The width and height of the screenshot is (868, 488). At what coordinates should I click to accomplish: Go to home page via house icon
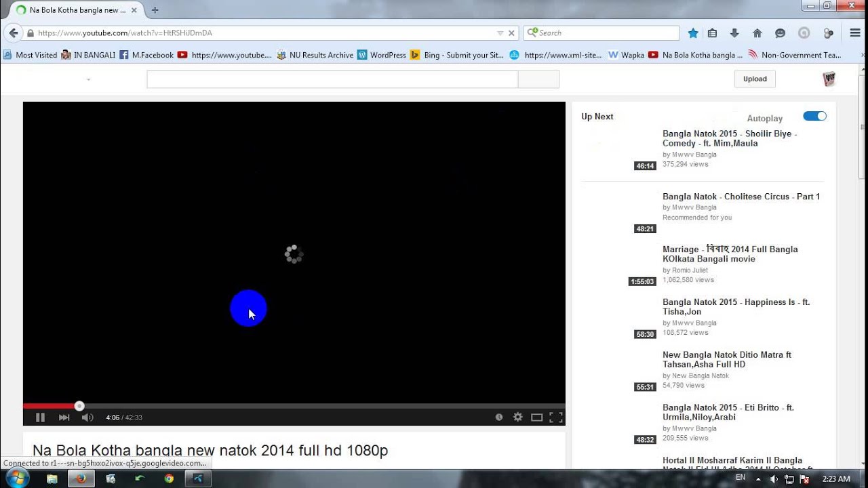(757, 33)
